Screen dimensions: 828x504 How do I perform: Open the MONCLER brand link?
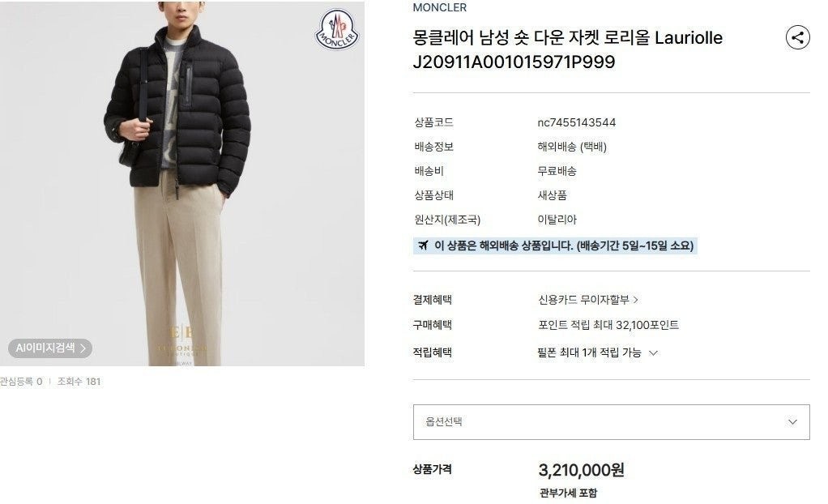(x=439, y=7)
